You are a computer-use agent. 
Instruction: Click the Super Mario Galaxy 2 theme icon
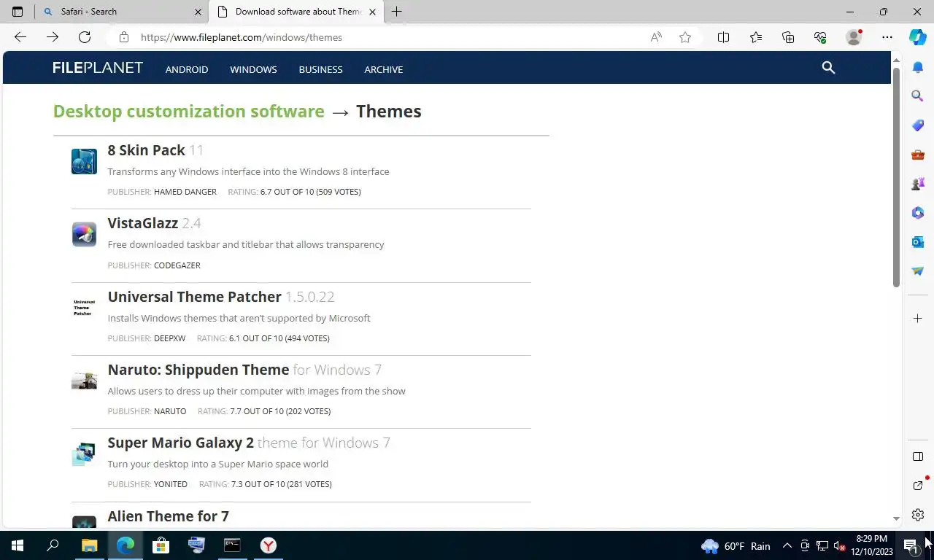click(x=84, y=454)
